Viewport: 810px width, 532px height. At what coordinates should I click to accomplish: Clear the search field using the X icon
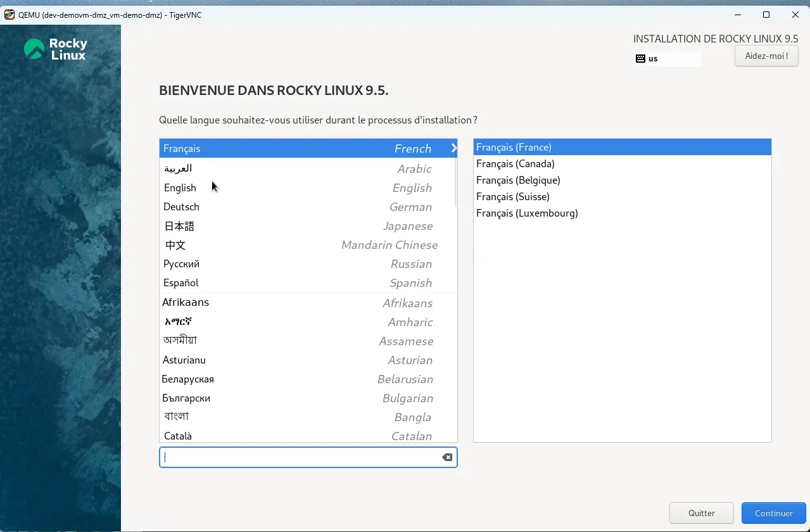click(x=446, y=457)
